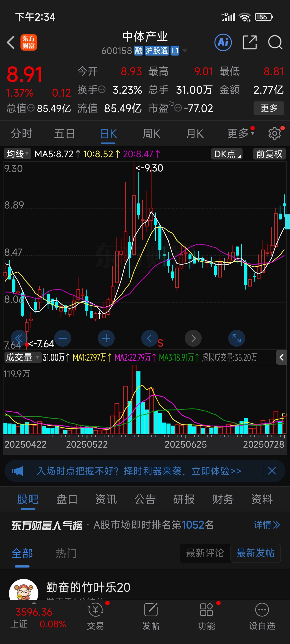The height and width of the screenshot is (644, 290).
Task: Open 成交量 indicator dropdown
Action: click(23, 357)
